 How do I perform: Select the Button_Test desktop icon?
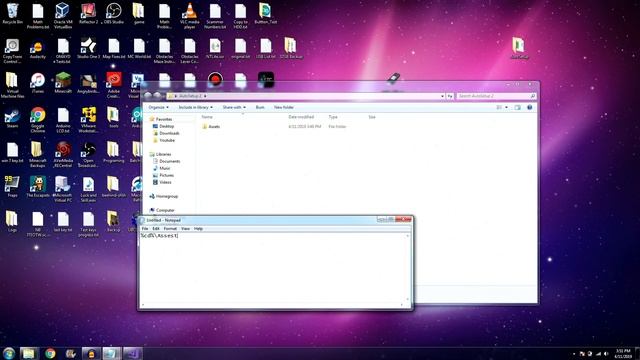click(265, 13)
